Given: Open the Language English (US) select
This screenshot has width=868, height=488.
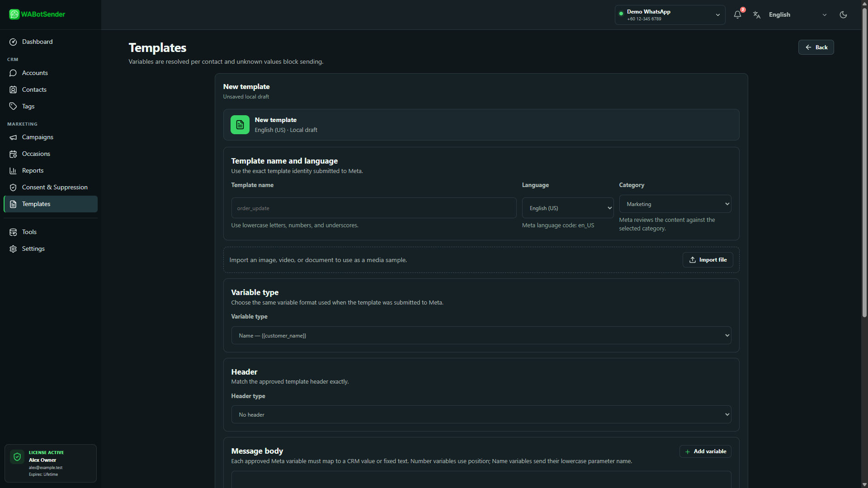Looking at the screenshot, I should coord(568,208).
